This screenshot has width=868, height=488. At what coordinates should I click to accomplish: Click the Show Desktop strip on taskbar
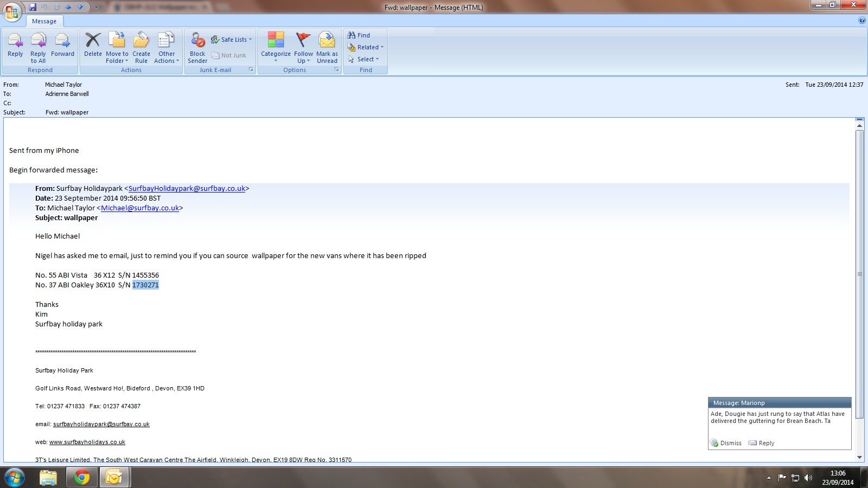(x=864, y=478)
